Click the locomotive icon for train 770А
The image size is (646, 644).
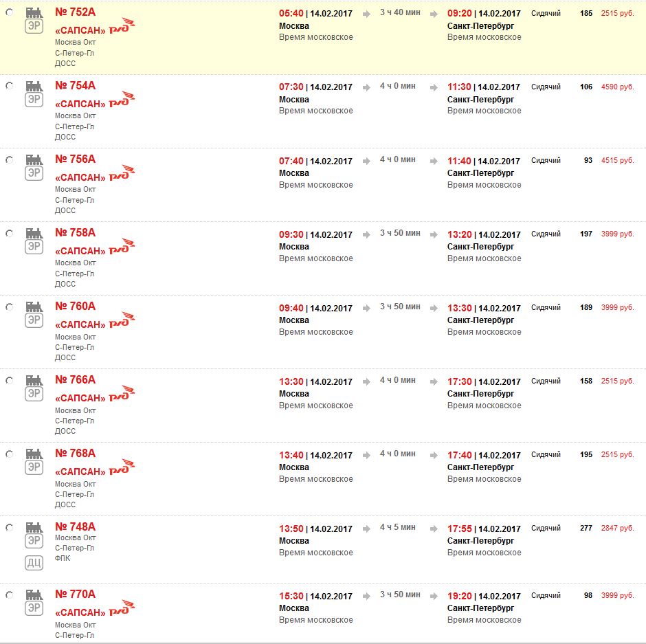coord(34,595)
